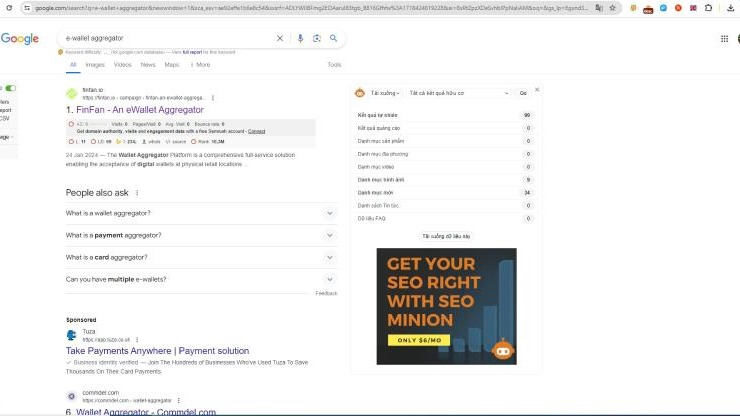Select the 'Dữ liệu FAQ' row
The image size is (740, 416).
[445, 219]
